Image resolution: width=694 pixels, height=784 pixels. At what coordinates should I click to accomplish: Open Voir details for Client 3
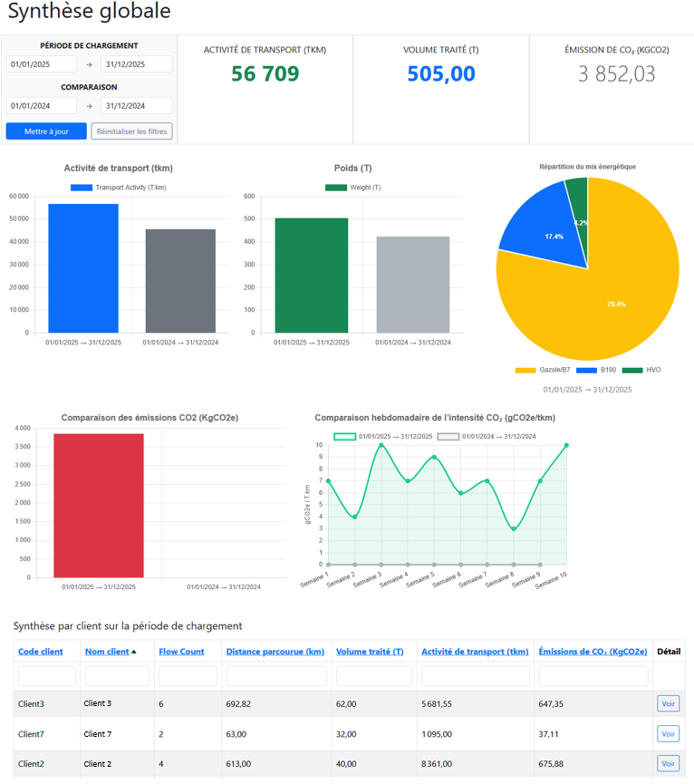668,704
